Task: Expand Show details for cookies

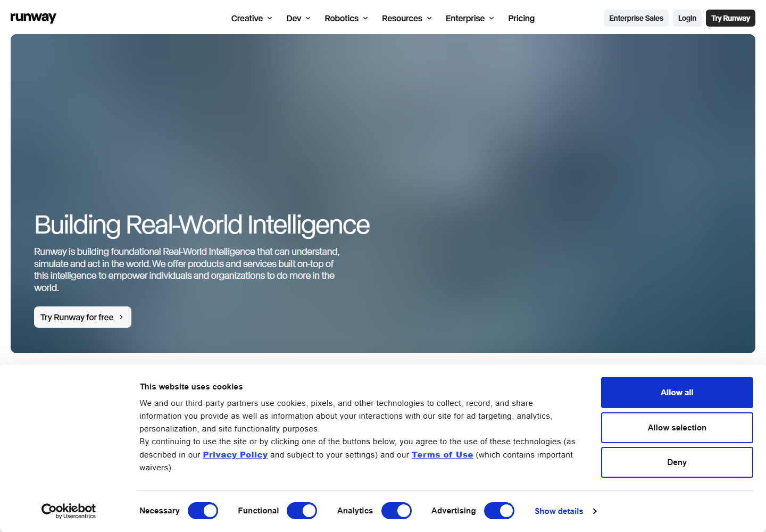Action: pos(565,511)
